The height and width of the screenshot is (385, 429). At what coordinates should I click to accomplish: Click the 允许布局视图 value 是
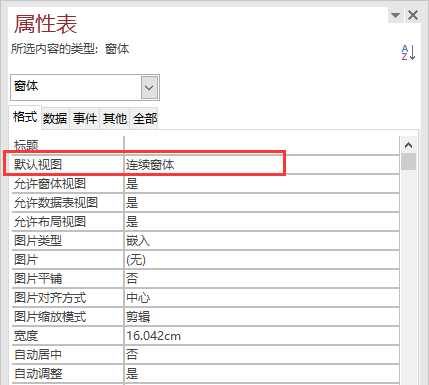pyautogui.click(x=262, y=222)
